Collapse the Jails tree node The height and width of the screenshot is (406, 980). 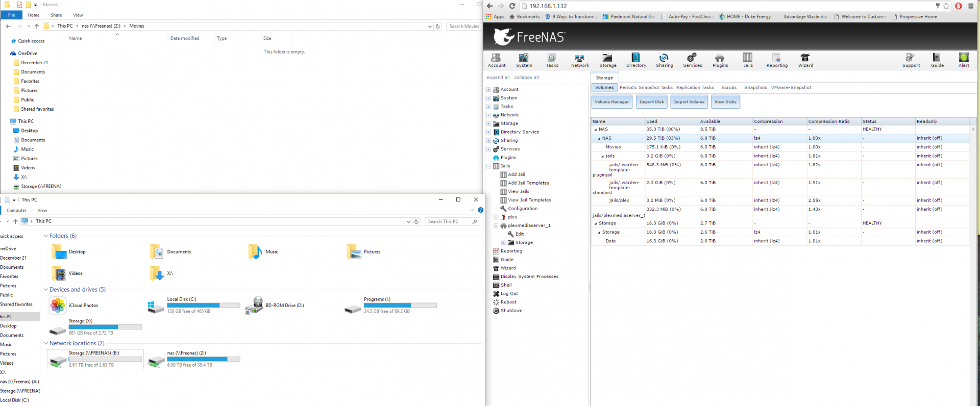click(x=488, y=166)
